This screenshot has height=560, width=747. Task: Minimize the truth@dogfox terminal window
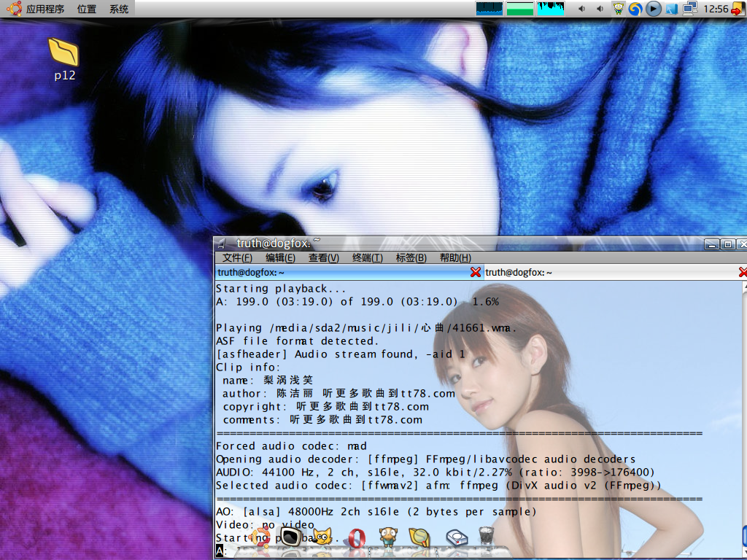pyautogui.click(x=712, y=244)
